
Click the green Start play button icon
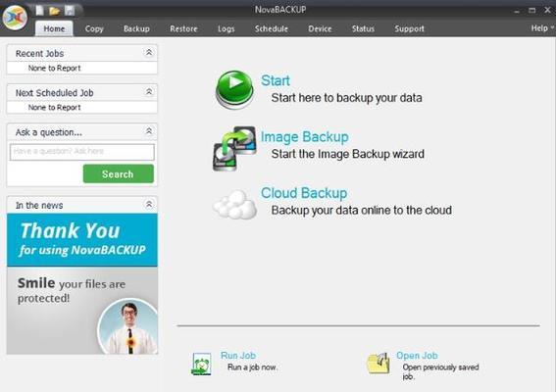pyautogui.click(x=234, y=89)
